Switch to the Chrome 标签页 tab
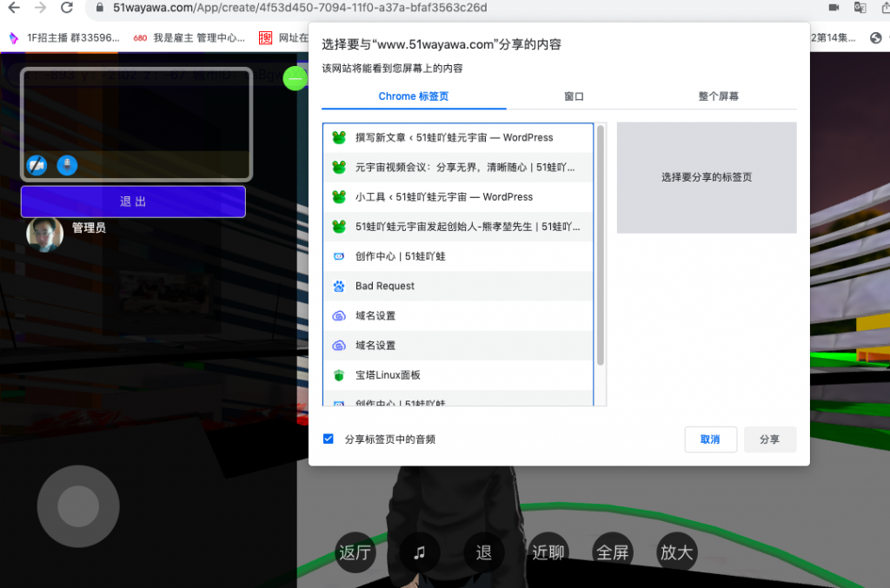This screenshot has width=890, height=588. click(414, 96)
